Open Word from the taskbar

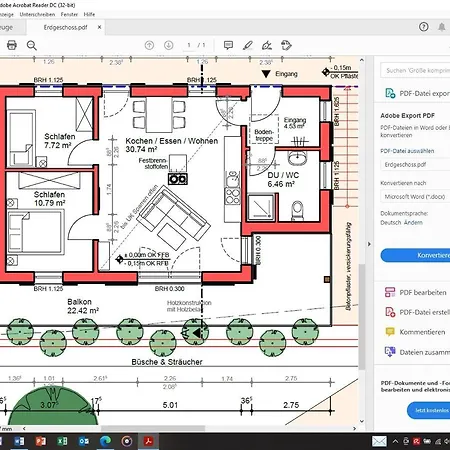pyautogui.click(x=19, y=441)
